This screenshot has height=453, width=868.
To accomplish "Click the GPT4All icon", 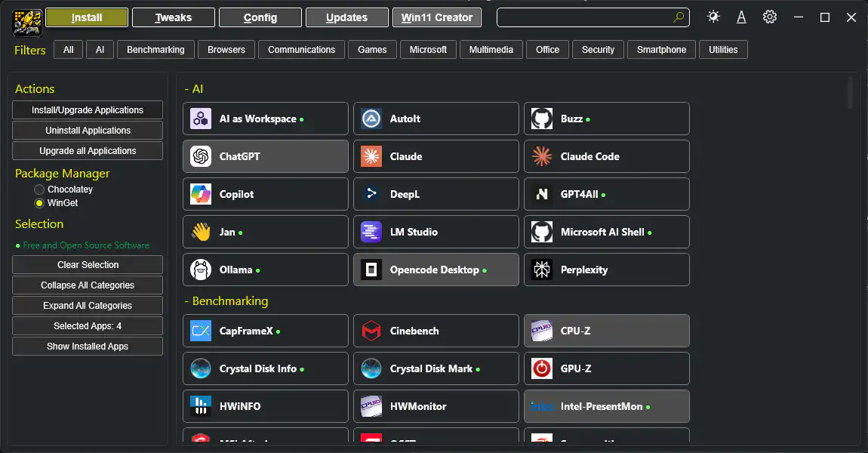I will (x=541, y=194).
